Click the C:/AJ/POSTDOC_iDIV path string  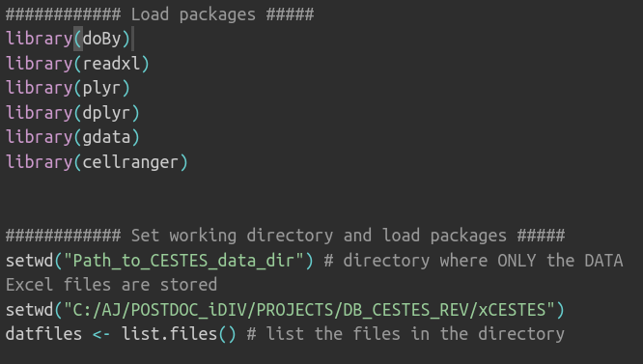(310, 310)
